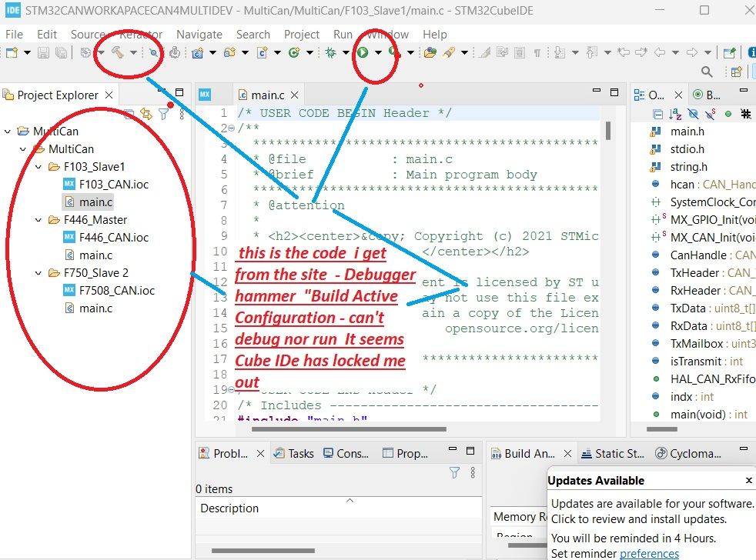Click the preferences reminder link
756x560 pixels.
(x=649, y=554)
